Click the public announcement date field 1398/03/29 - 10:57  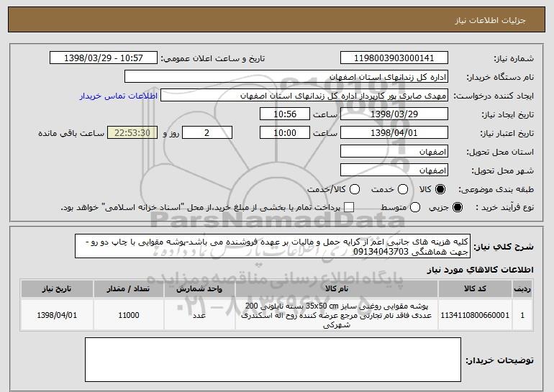(x=104, y=58)
